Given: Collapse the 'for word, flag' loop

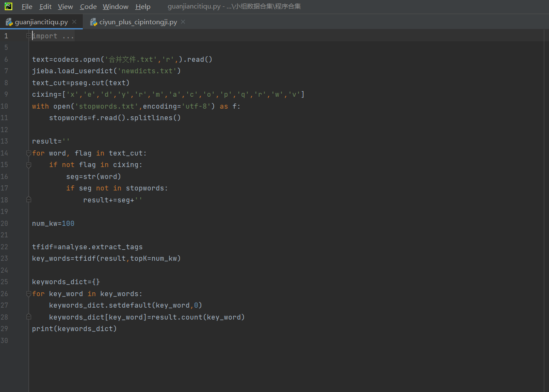Looking at the screenshot, I should coord(29,153).
